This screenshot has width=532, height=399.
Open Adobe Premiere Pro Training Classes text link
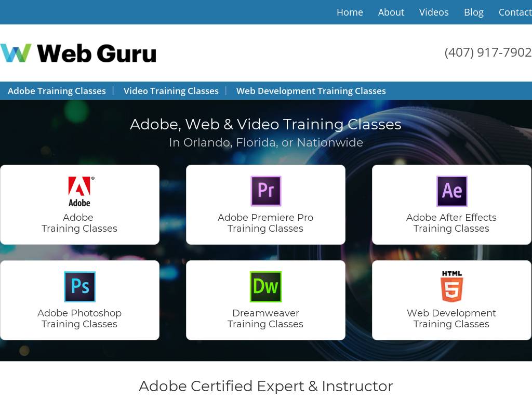[x=265, y=223]
